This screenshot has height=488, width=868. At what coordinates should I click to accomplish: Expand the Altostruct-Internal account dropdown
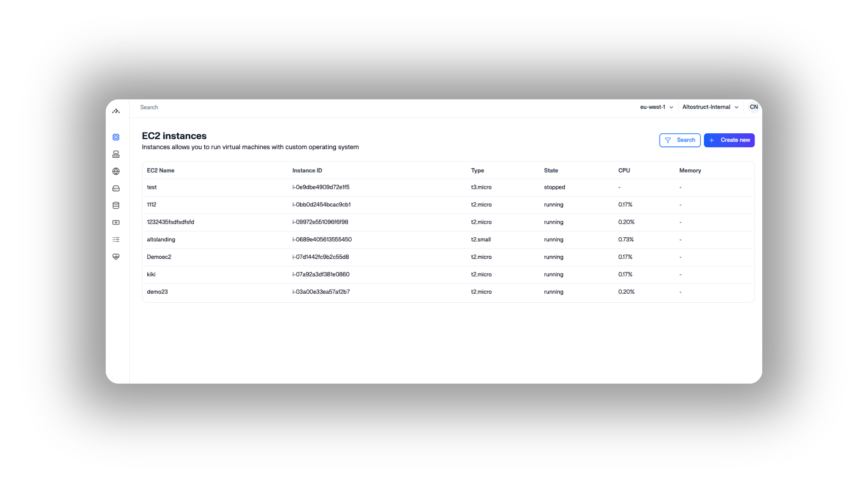point(710,107)
